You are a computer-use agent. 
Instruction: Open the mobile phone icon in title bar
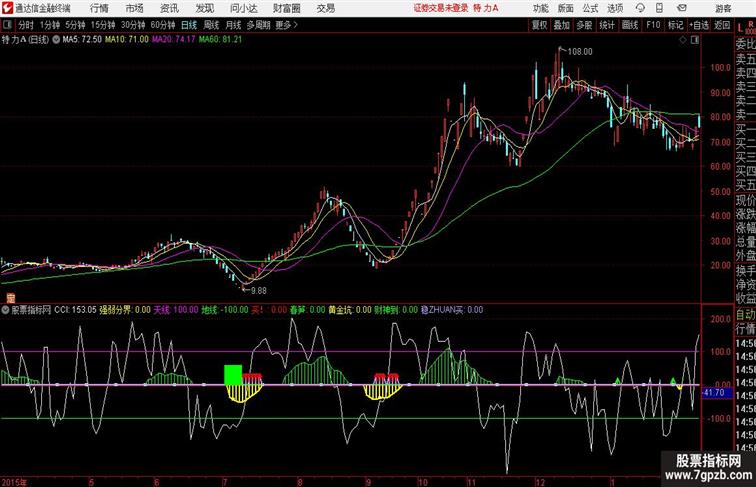(x=659, y=8)
